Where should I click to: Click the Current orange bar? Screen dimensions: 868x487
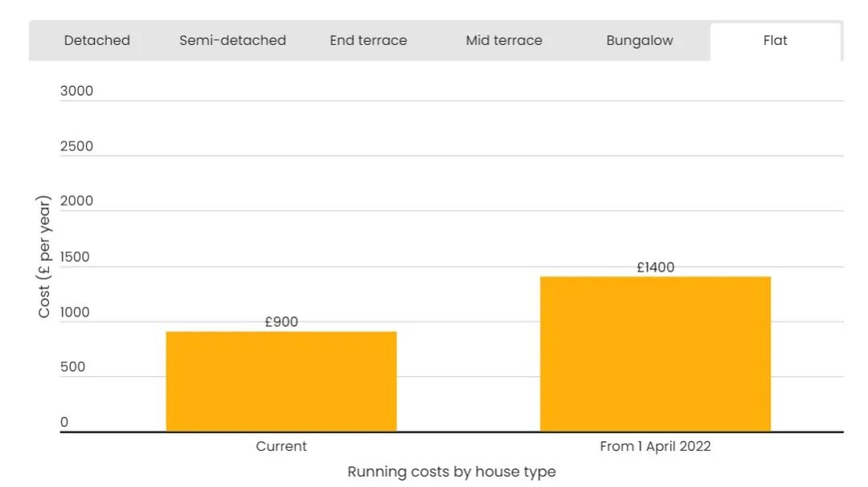click(x=281, y=381)
